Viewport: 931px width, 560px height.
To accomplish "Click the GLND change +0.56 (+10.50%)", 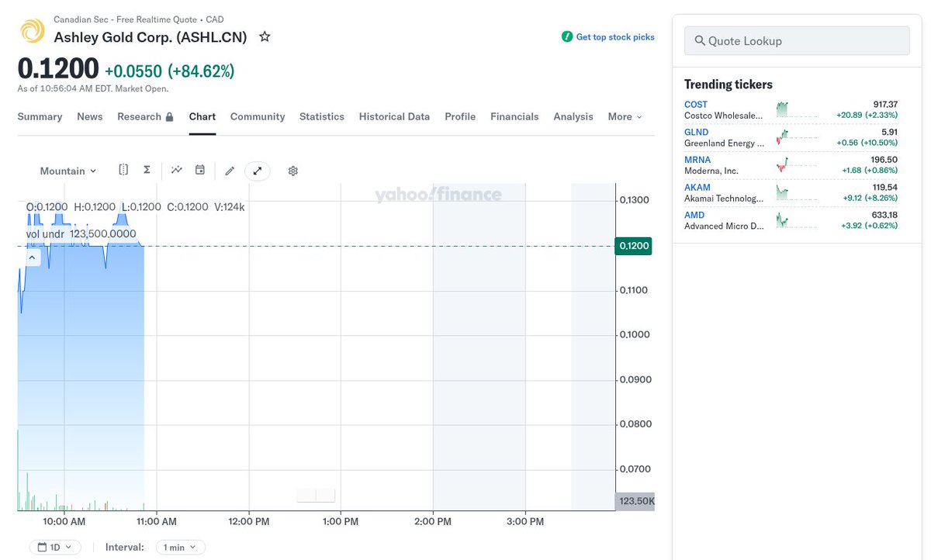I will tap(867, 143).
